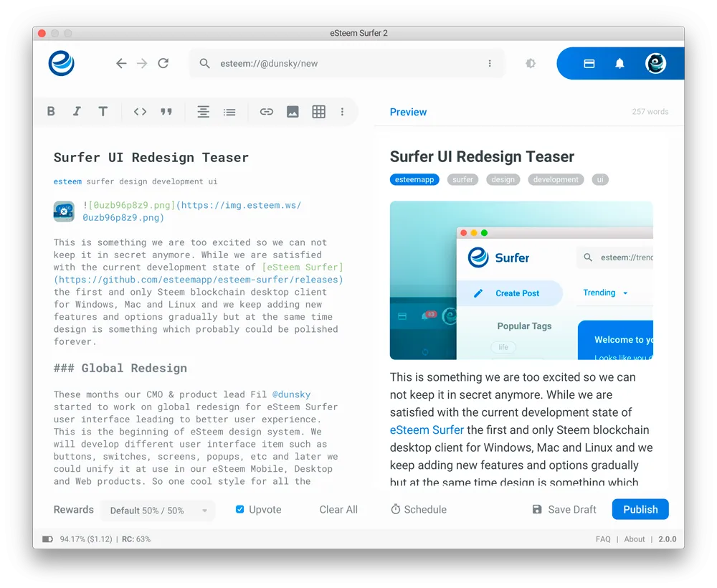
Task: Click RC: 63% in status bar
Action: click(x=136, y=539)
